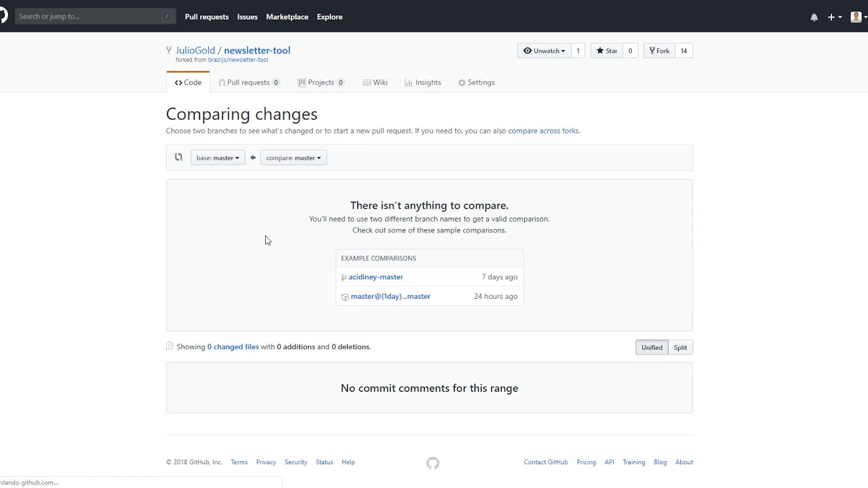This screenshot has height=488, width=868.
Task: Click the Search or jump to field
Action: [88, 16]
